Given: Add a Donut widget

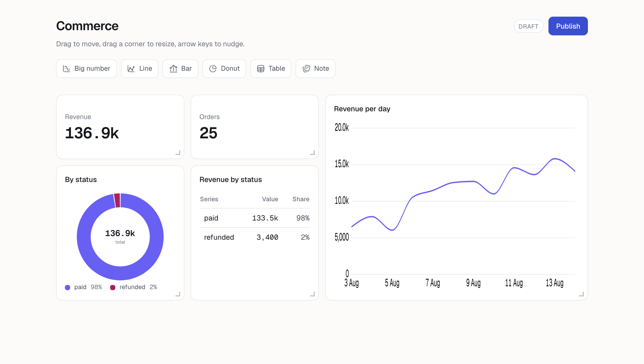Looking at the screenshot, I should point(224,69).
